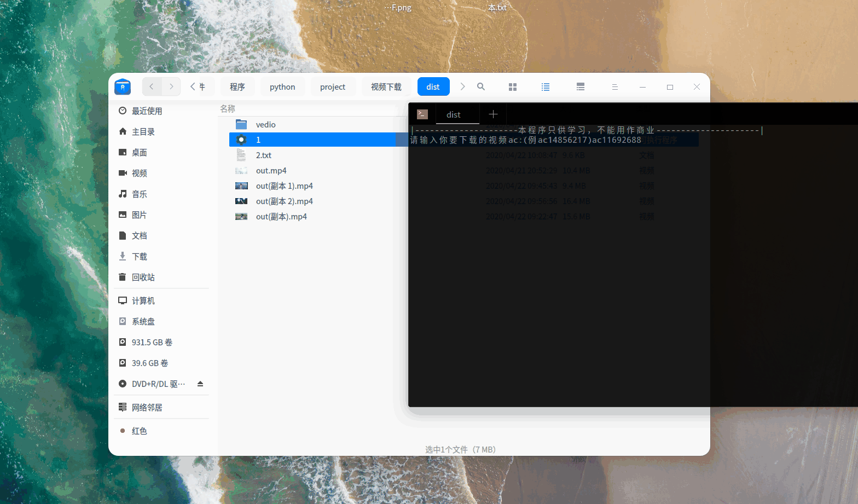Click the terminal window icon
The width and height of the screenshot is (858, 504).
click(422, 114)
